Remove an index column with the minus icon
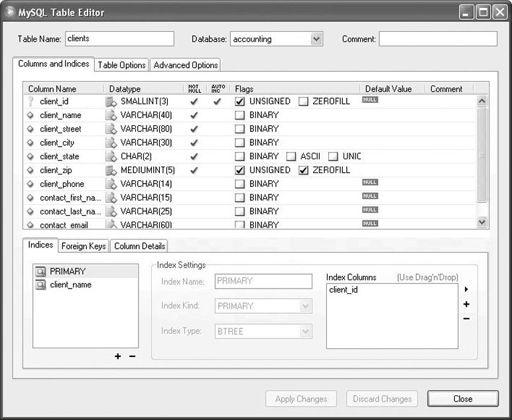 (x=466, y=318)
